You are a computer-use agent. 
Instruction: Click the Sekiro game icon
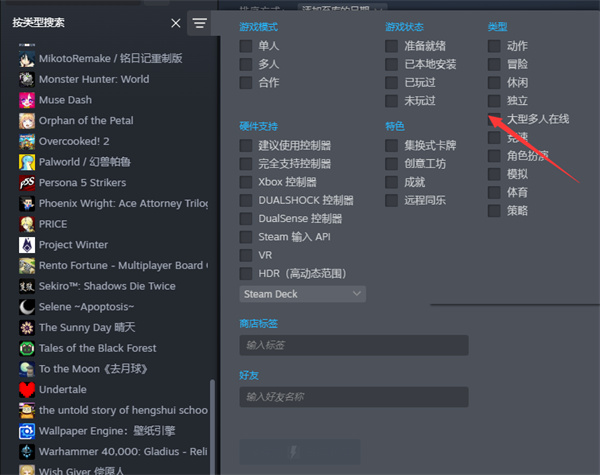pos(27,286)
